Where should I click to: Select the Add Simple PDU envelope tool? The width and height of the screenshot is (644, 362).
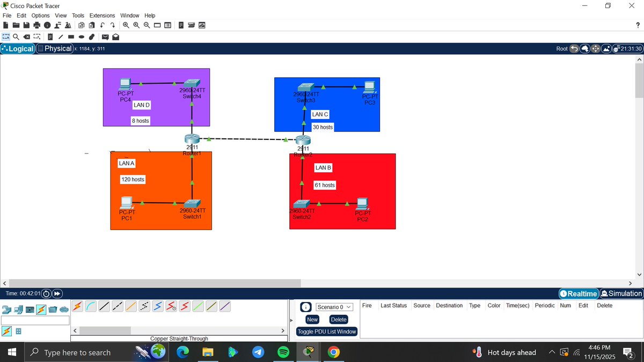[x=104, y=36]
